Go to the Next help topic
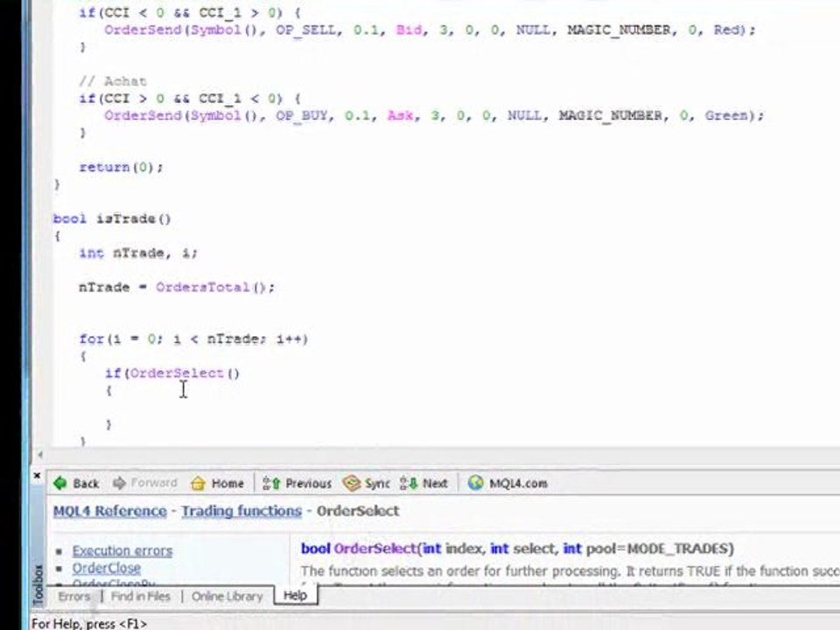Viewport: 840px width, 630px height. [423, 483]
